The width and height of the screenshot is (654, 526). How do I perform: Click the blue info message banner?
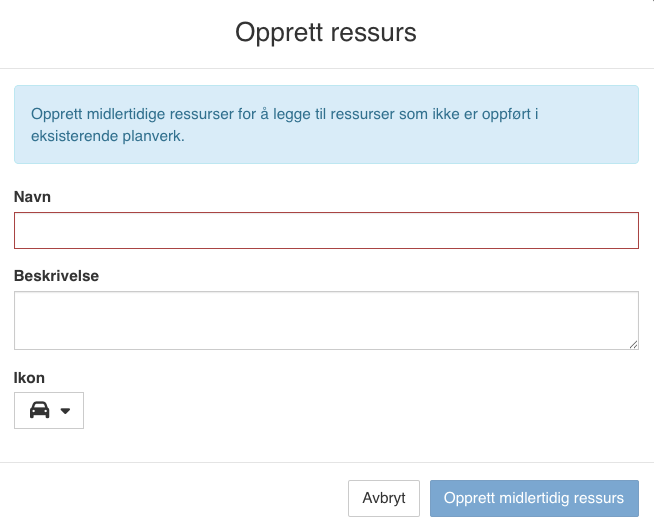[326, 124]
